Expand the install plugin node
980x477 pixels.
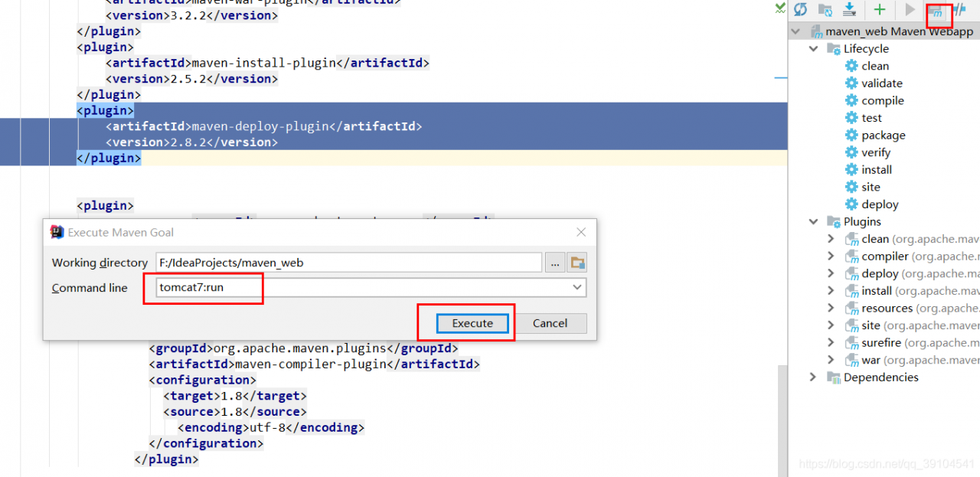[831, 291]
